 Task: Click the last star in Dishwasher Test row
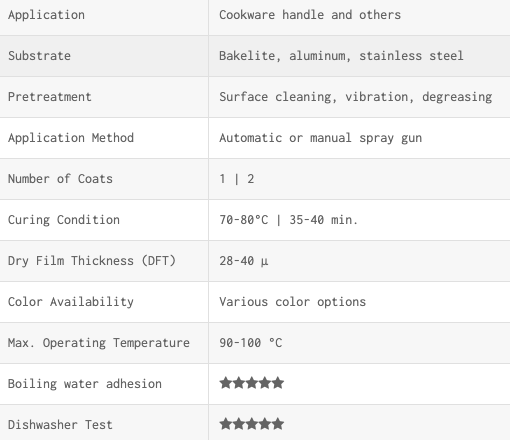pos(278,424)
